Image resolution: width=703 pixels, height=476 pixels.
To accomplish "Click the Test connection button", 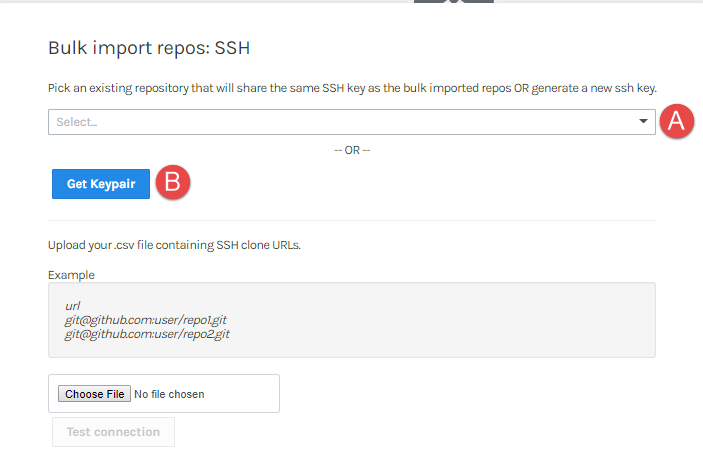I will click(113, 432).
